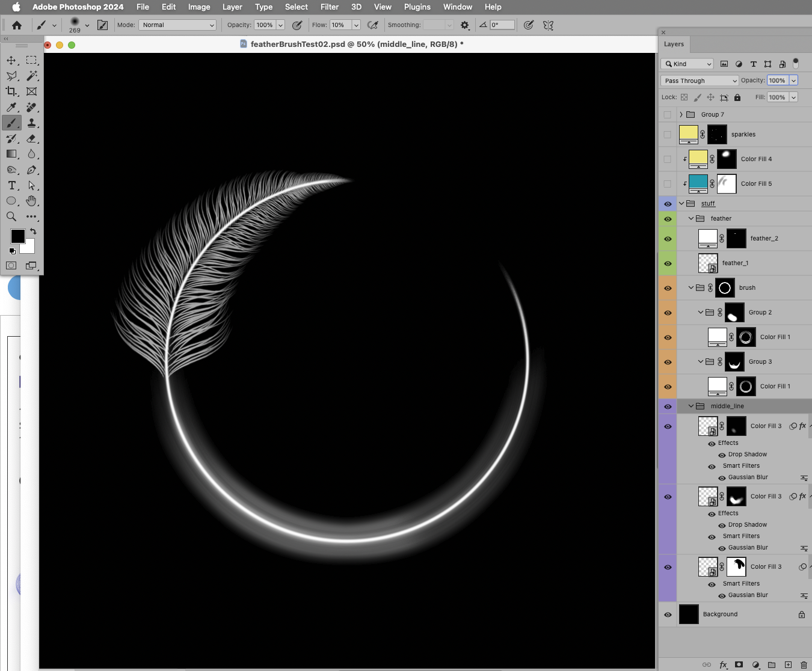812x671 pixels.
Task: Click the foreground color swatch
Action: pos(17,236)
